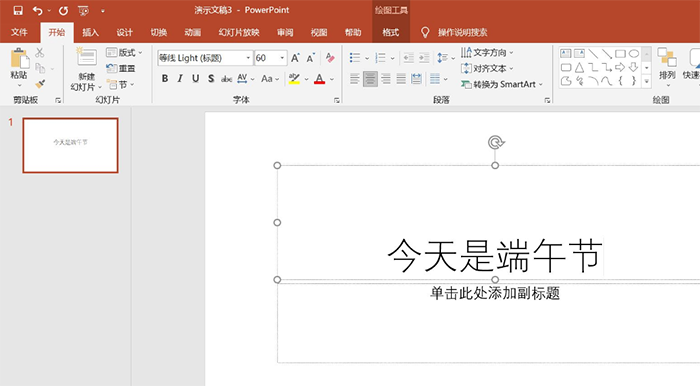Undo the last action

pyautogui.click(x=38, y=10)
